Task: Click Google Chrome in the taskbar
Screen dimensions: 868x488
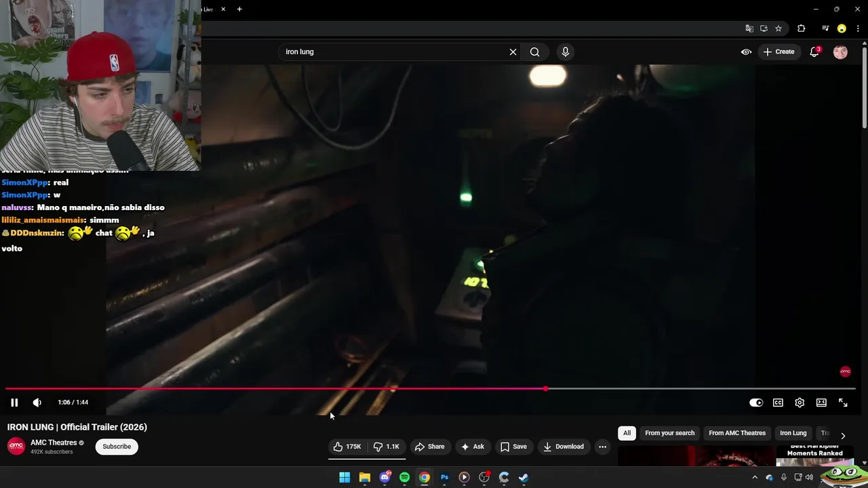Action: (425, 477)
